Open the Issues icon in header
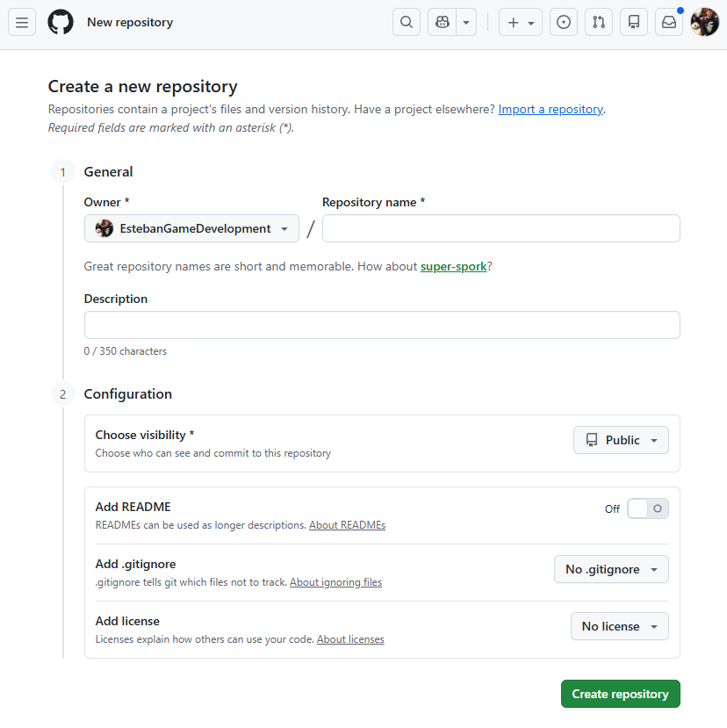The image size is (727, 728). coord(564,23)
